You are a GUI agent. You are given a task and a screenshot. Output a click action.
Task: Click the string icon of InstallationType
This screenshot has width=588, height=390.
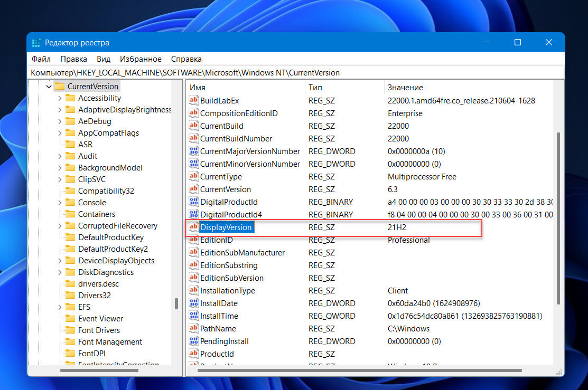tap(193, 290)
